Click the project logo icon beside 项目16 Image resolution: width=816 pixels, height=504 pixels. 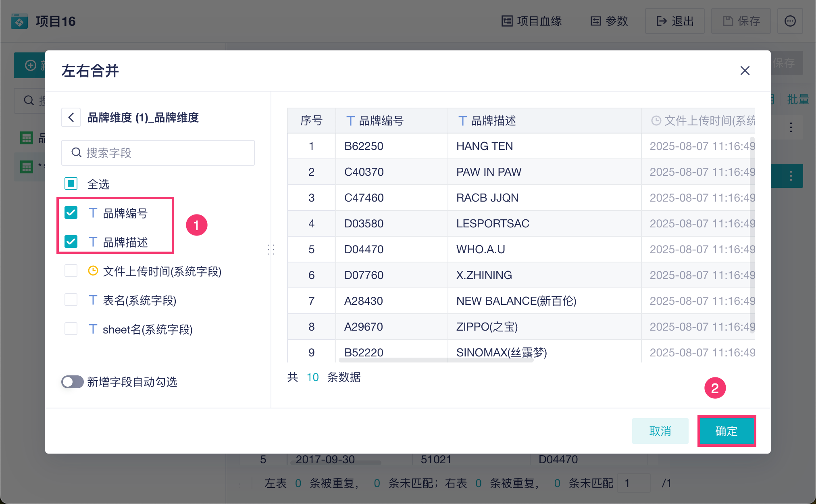(19, 21)
